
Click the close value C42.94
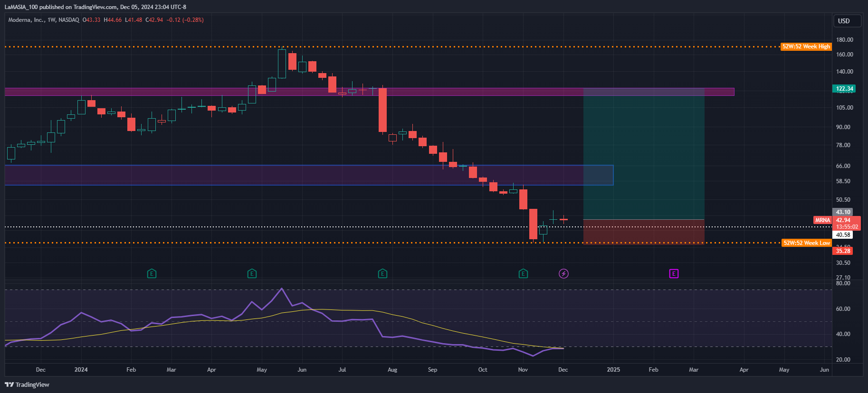coord(154,20)
